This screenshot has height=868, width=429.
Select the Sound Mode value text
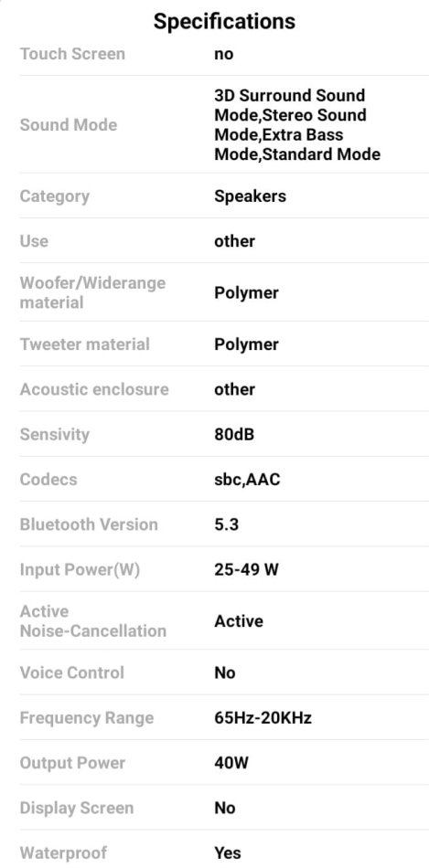297,124
